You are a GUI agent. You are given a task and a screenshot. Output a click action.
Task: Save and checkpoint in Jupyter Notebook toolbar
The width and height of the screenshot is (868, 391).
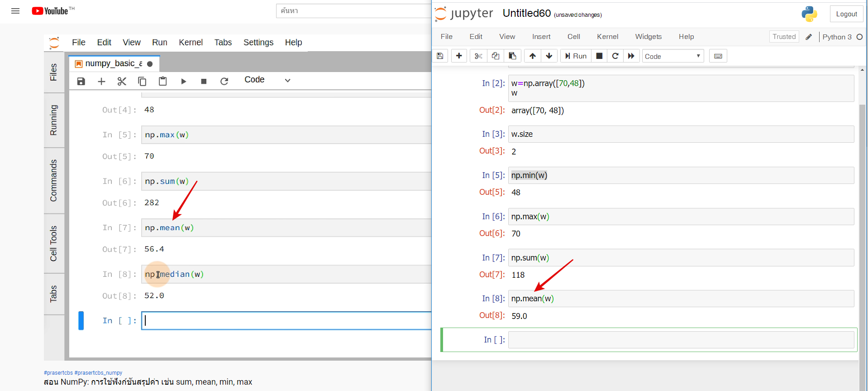440,56
